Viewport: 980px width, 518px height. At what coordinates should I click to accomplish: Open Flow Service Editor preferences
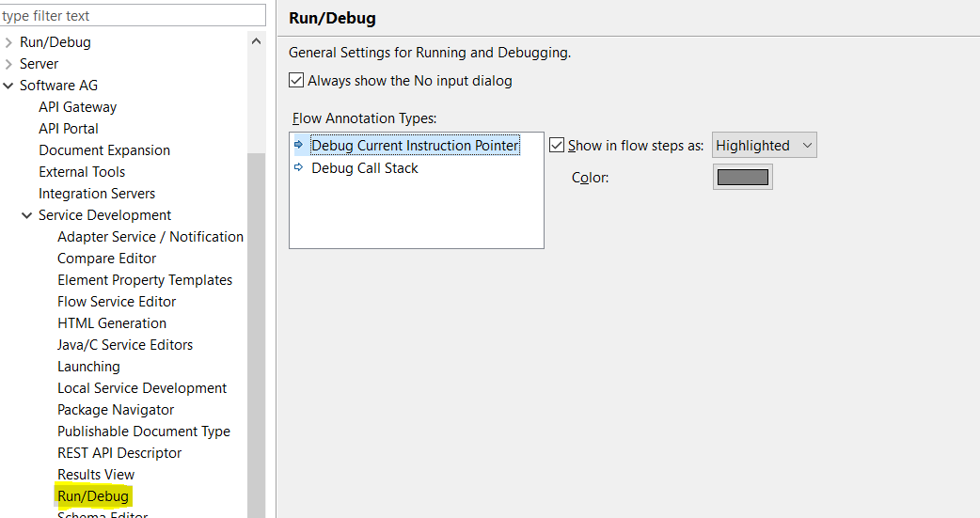(117, 302)
